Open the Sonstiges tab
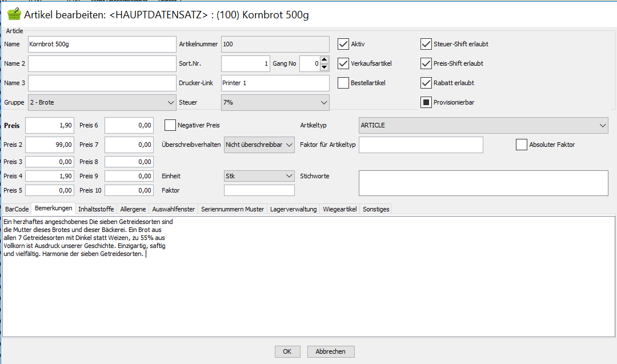This screenshot has height=364, width=617. pos(376,209)
